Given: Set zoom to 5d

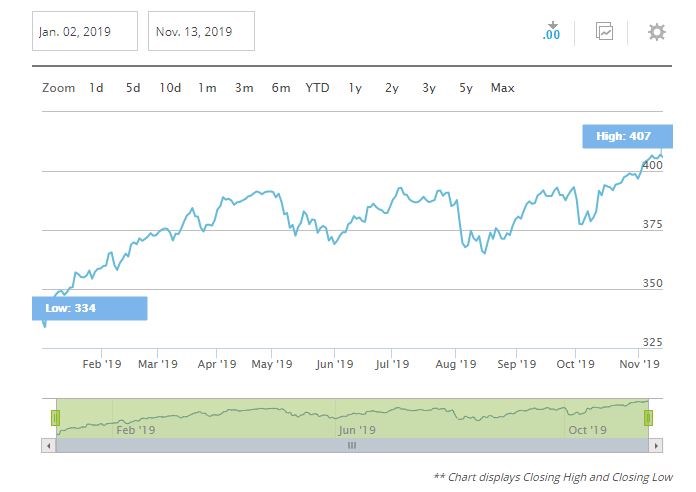Looking at the screenshot, I should click(x=133, y=88).
